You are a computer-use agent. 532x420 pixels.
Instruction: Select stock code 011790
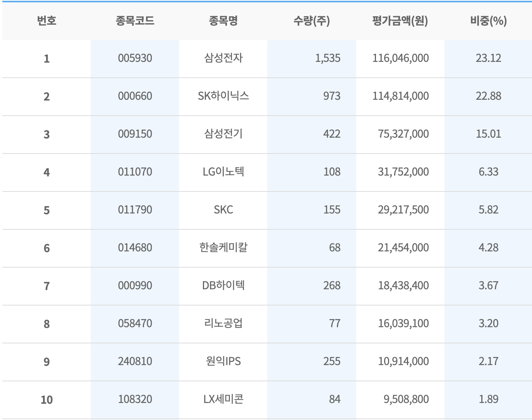click(135, 210)
